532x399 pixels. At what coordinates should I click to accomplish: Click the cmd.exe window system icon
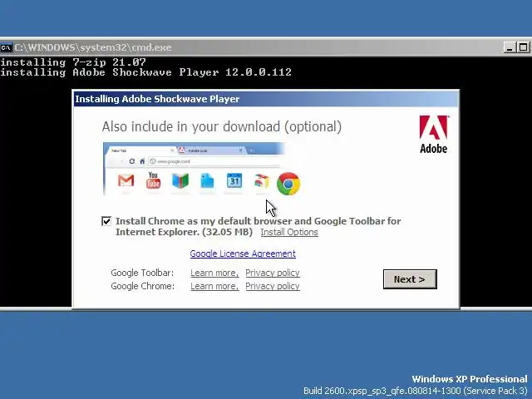pos(6,47)
